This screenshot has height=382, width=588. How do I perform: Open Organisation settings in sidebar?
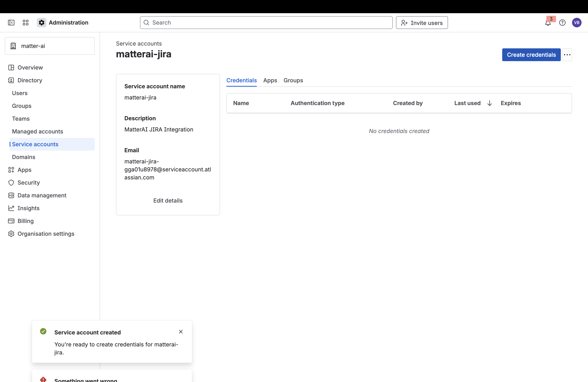coord(46,234)
